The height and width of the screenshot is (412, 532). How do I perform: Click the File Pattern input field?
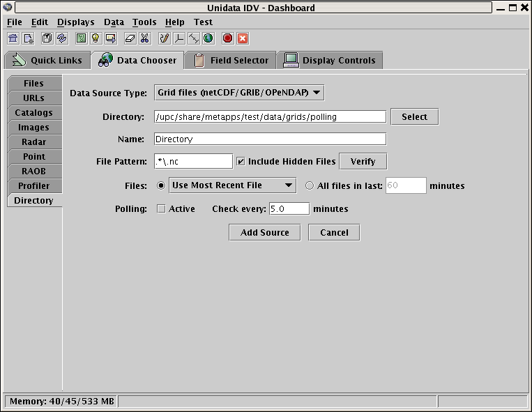coord(193,162)
